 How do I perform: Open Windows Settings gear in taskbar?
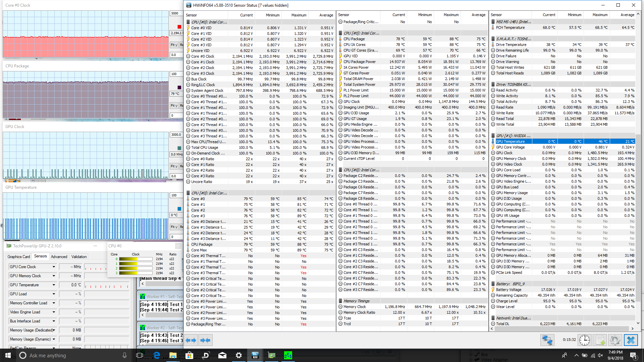coord(239,355)
